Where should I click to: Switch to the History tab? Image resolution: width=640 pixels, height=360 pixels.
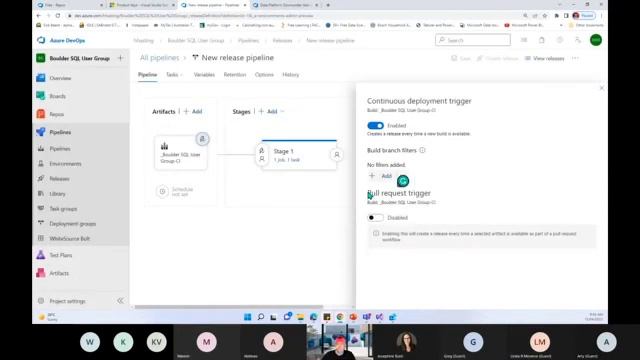(x=291, y=75)
